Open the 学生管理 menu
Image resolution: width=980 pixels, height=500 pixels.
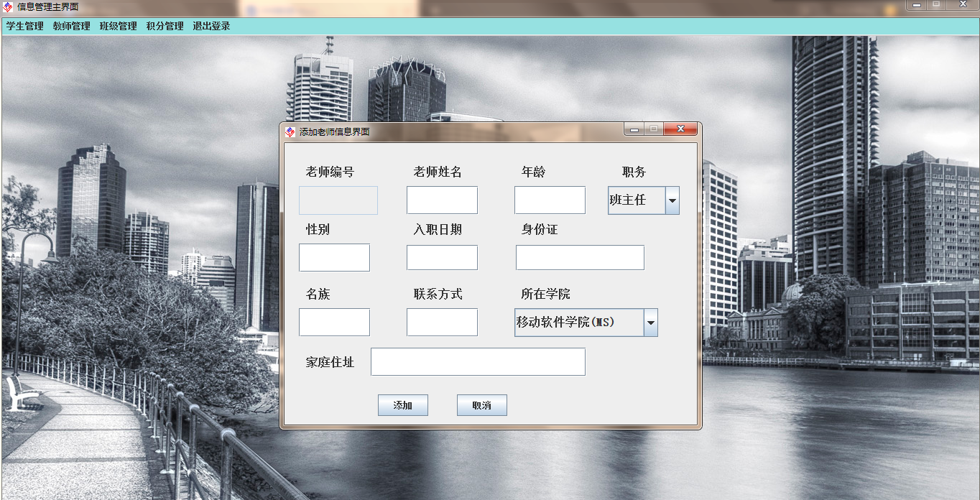(x=25, y=26)
